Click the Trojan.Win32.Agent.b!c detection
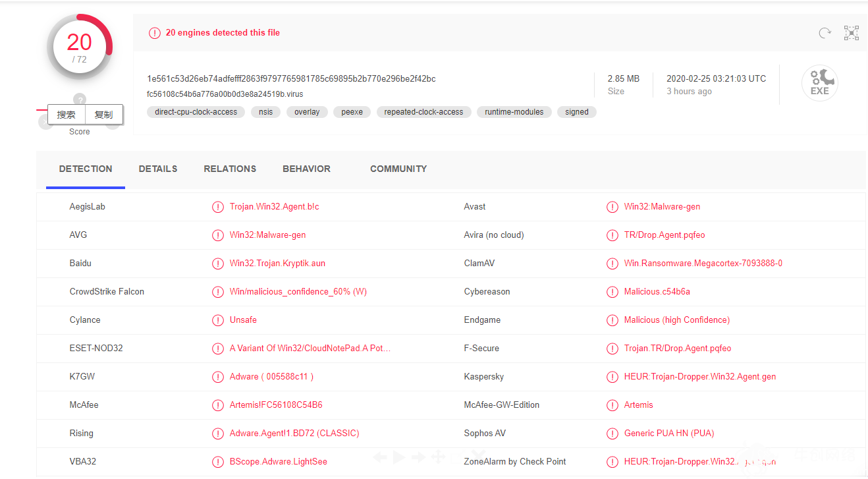The height and width of the screenshot is (479, 868). pos(275,207)
